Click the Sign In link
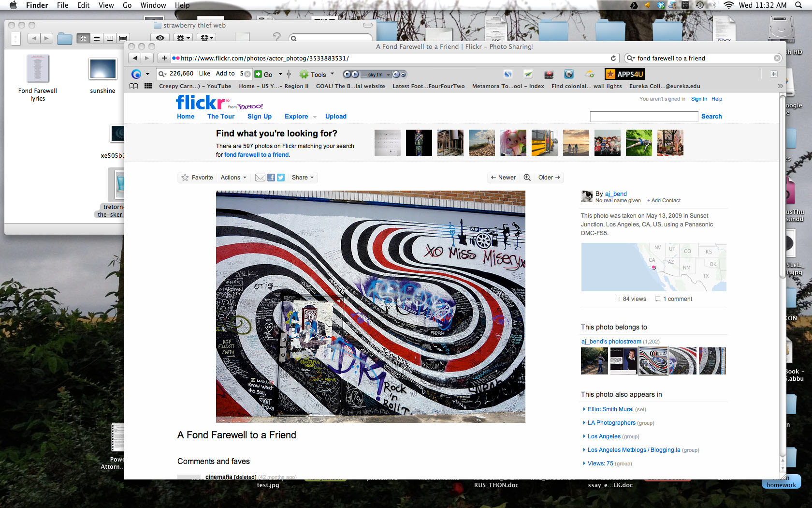 698,99
